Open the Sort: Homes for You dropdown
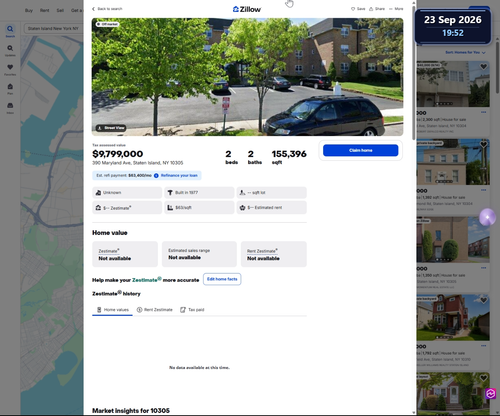This screenshot has height=416, width=500. pyautogui.click(x=465, y=53)
